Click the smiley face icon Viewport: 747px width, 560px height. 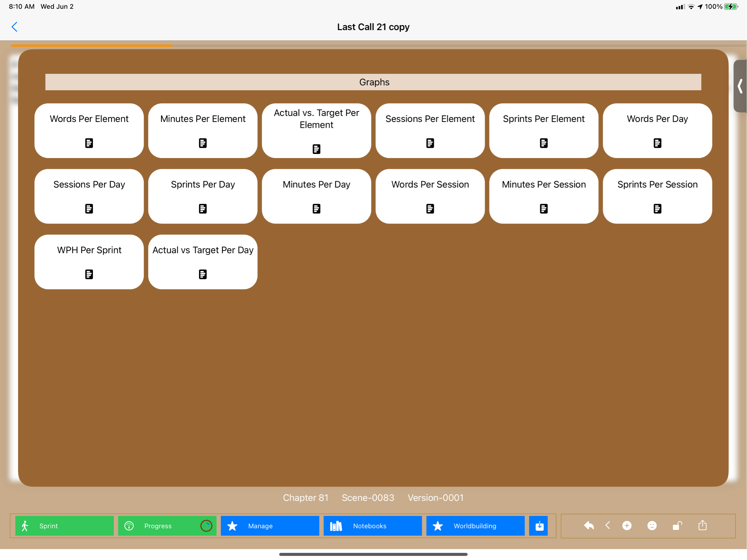tap(652, 525)
